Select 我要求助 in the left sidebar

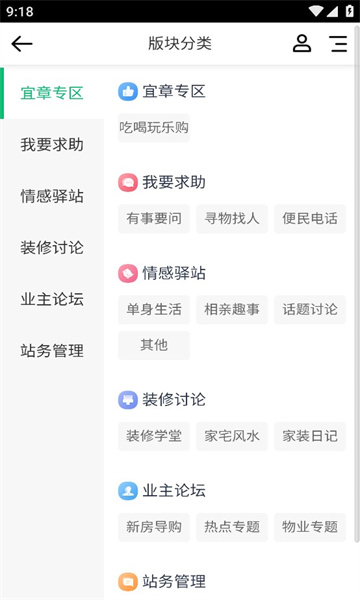click(52, 145)
